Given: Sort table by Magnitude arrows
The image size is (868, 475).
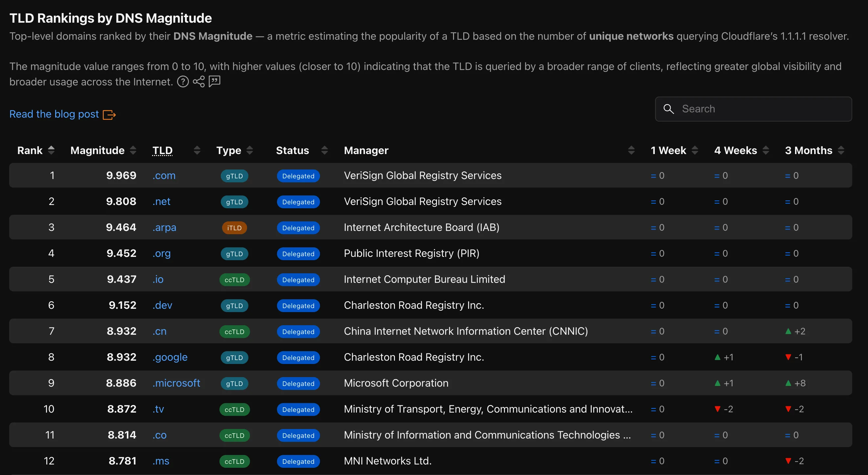Looking at the screenshot, I should click(x=133, y=150).
